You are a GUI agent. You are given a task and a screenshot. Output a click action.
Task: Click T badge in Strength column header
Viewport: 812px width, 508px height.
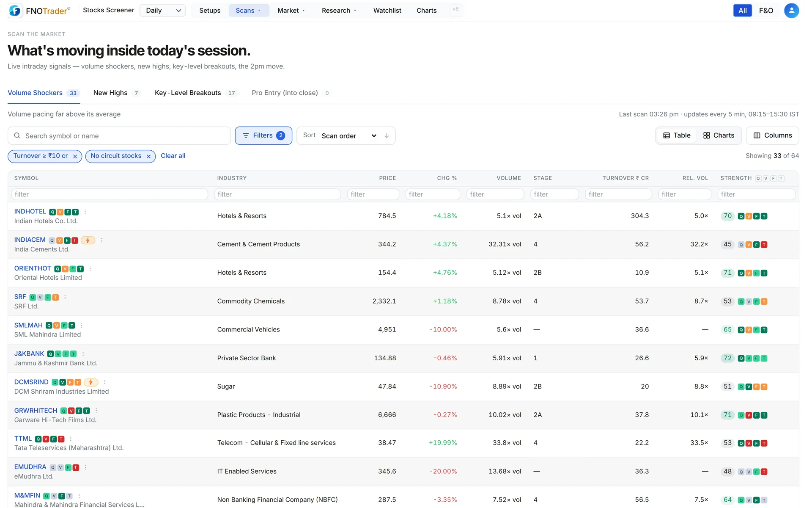781,179
